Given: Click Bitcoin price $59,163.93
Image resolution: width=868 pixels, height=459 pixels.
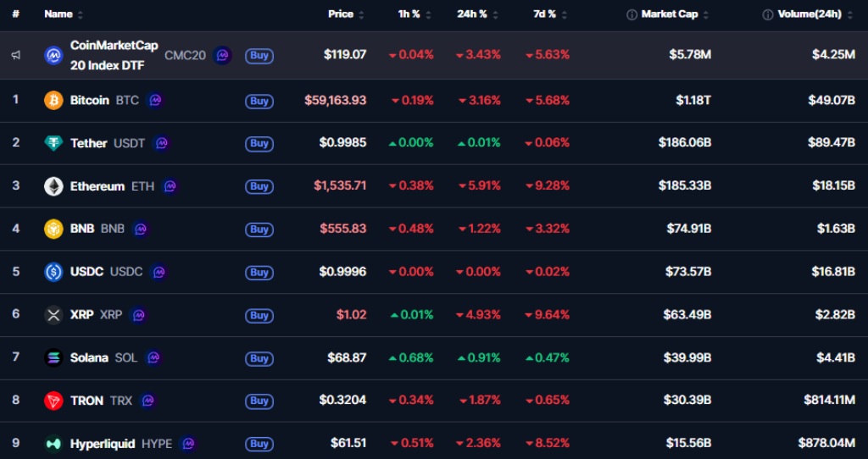Looking at the screenshot, I should pyautogui.click(x=336, y=101).
